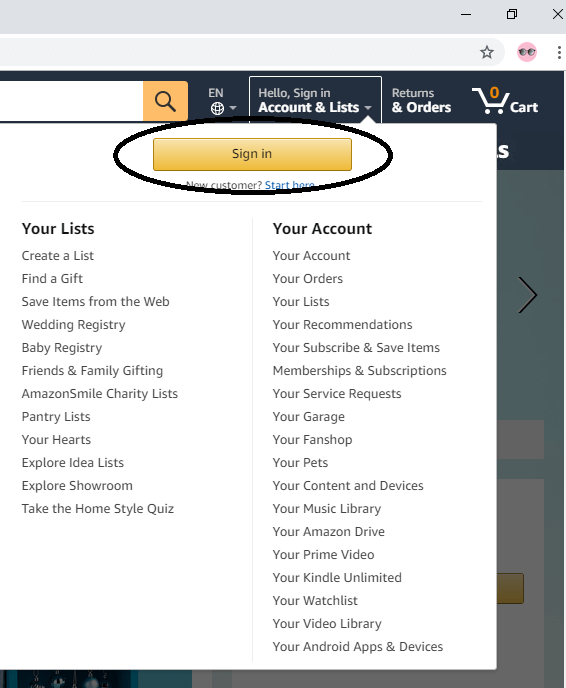Restore down the browser window

[x=512, y=14]
